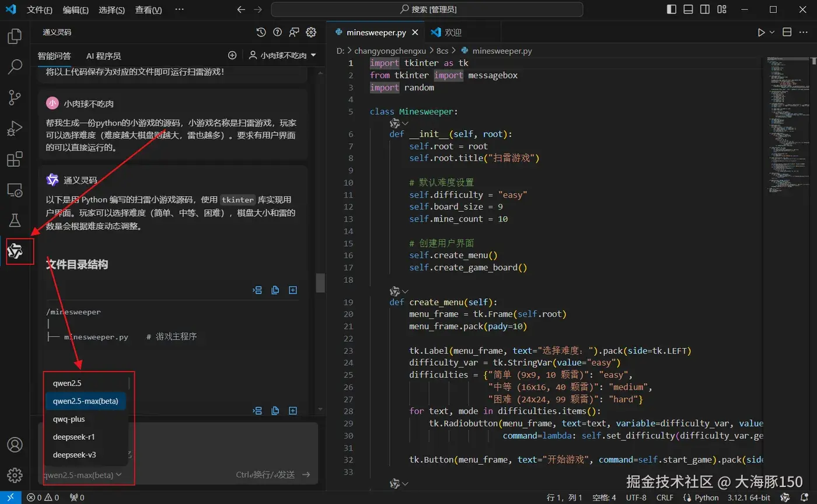Open the Extensions view
The image size is (817, 504).
pyautogui.click(x=15, y=159)
